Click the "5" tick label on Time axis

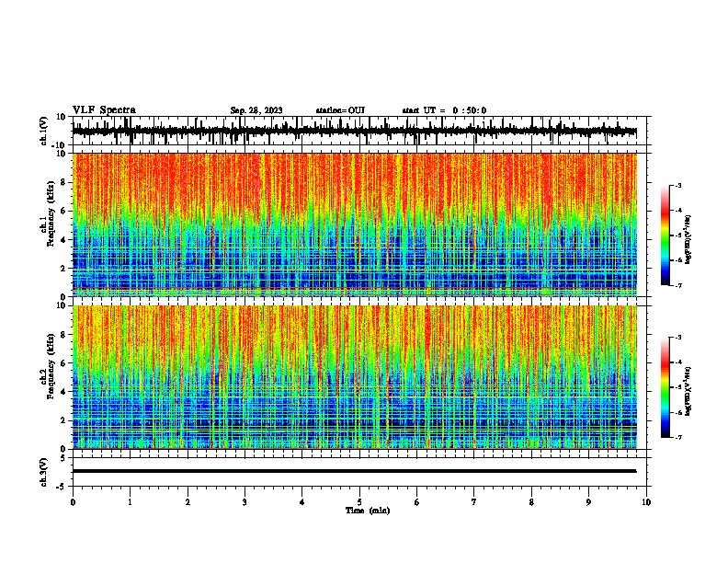(359, 502)
